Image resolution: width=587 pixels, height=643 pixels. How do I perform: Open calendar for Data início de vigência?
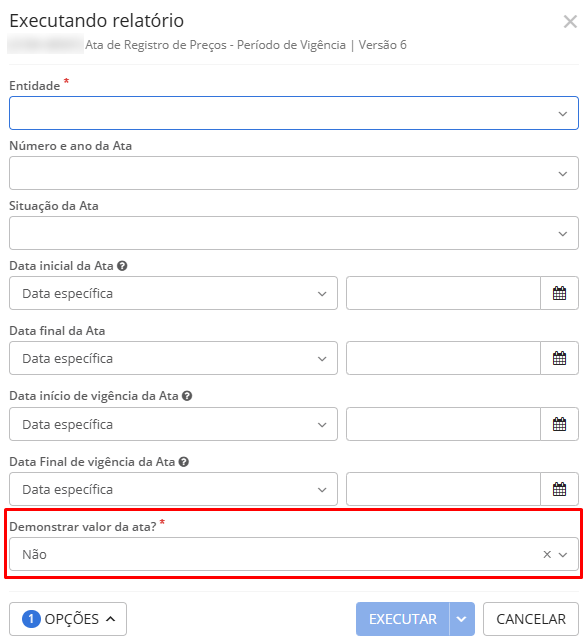point(559,424)
